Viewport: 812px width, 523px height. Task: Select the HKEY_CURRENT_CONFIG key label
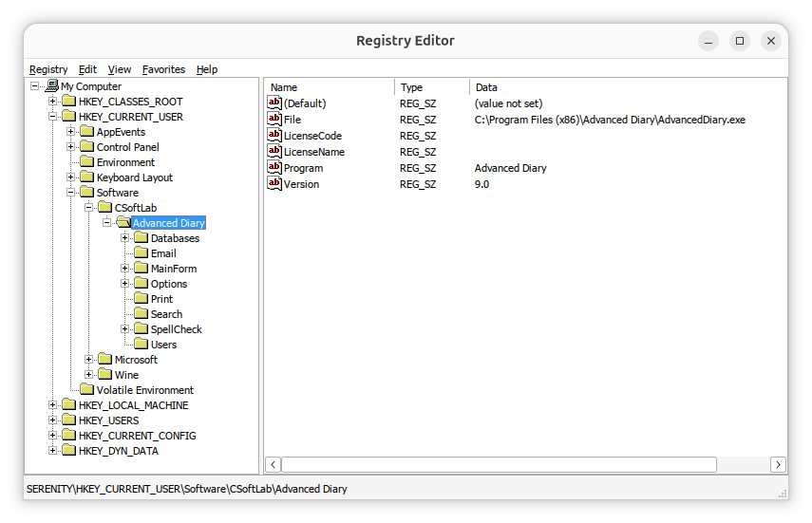click(x=137, y=436)
